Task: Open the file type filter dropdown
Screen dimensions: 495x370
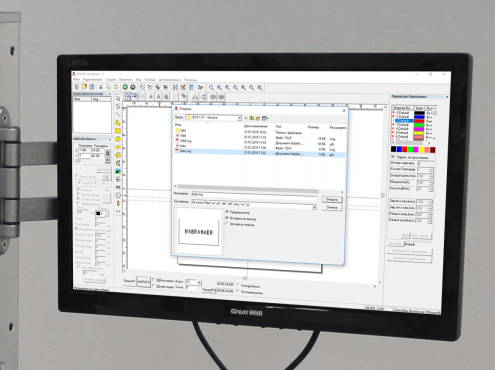Action: pyautogui.click(x=314, y=207)
